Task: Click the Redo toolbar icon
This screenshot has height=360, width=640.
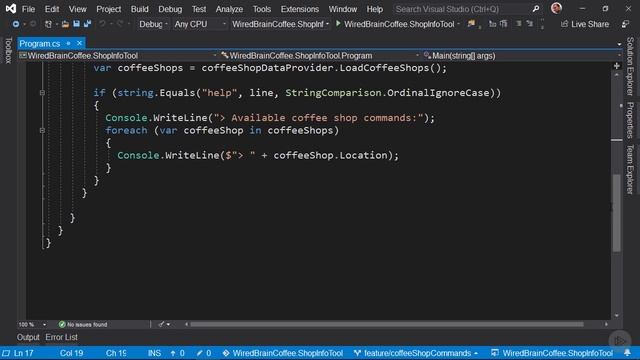Action: [120, 24]
